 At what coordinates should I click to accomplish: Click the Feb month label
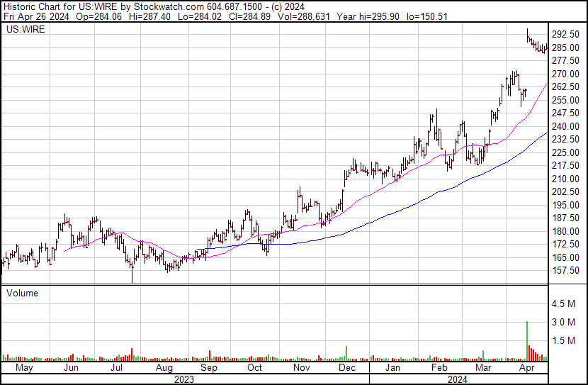(439, 368)
